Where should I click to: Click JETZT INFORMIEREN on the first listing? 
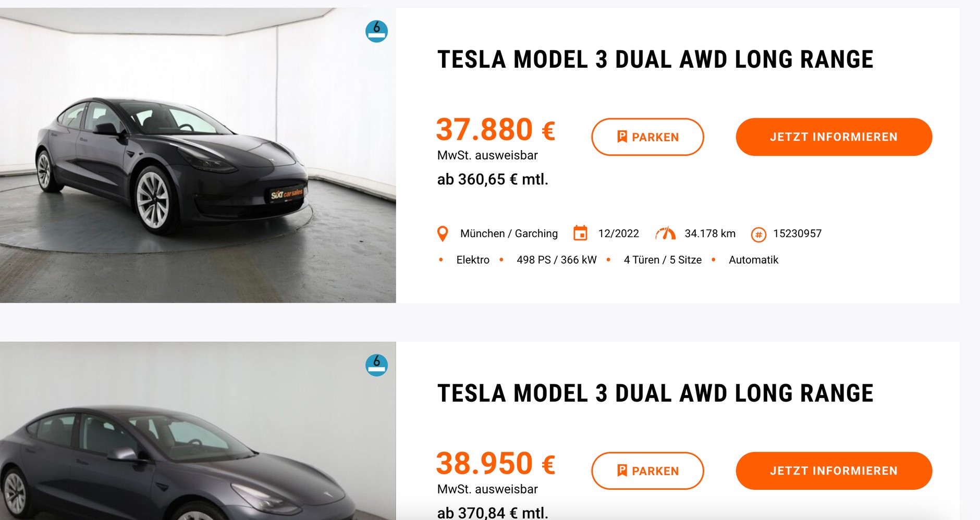pyautogui.click(x=833, y=137)
